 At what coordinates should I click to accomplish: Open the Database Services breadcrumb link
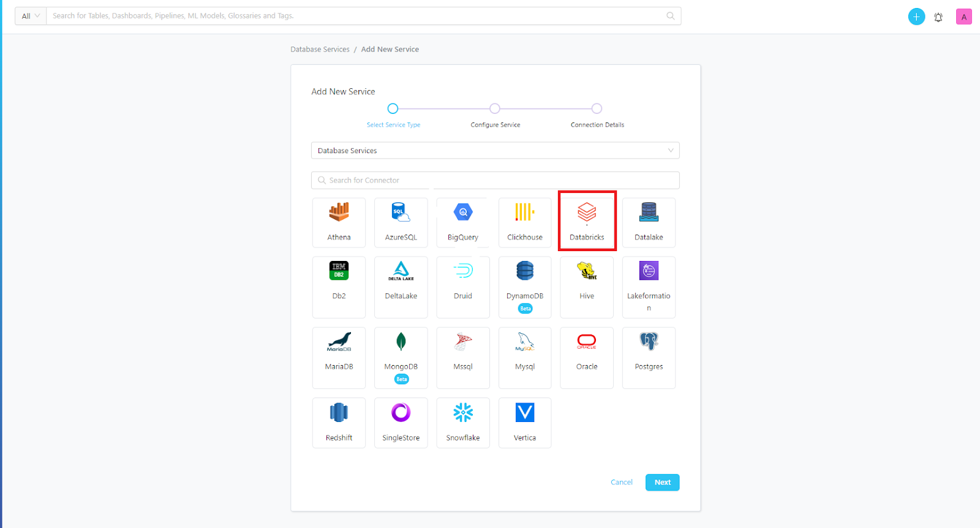coord(320,50)
